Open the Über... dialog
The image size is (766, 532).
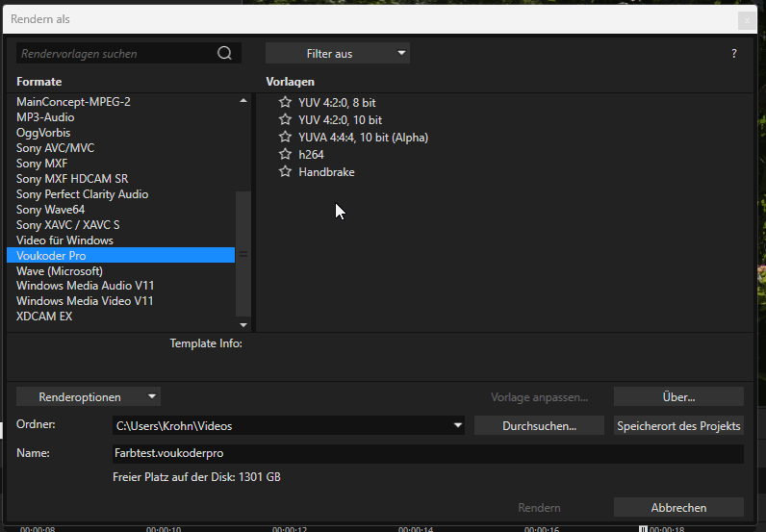(x=678, y=396)
